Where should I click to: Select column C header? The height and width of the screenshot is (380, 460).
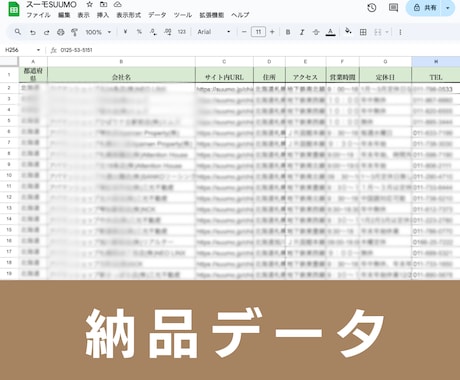pyautogui.click(x=224, y=61)
